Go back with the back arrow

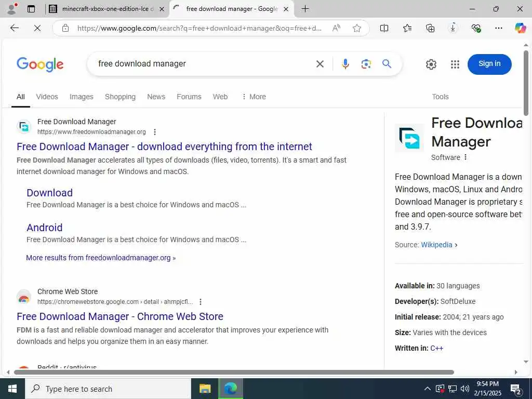click(14, 28)
